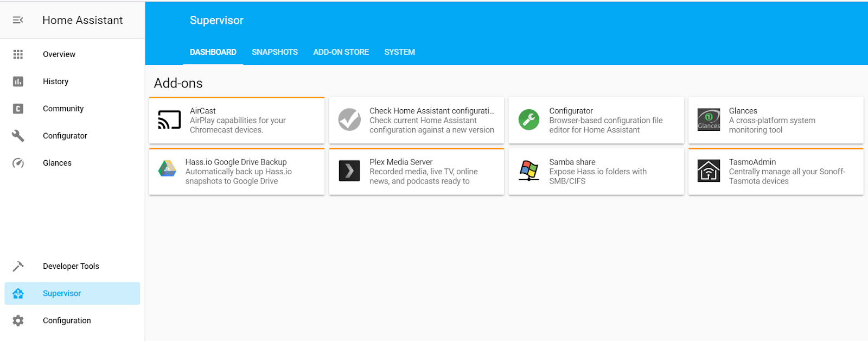This screenshot has width=868, height=341.
Task: Click the Glances add-on logo icon
Action: pyautogui.click(x=709, y=119)
